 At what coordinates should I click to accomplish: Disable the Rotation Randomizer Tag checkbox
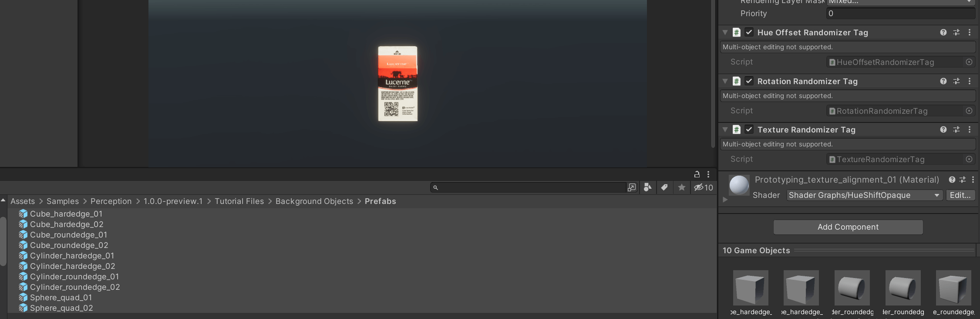click(749, 81)
